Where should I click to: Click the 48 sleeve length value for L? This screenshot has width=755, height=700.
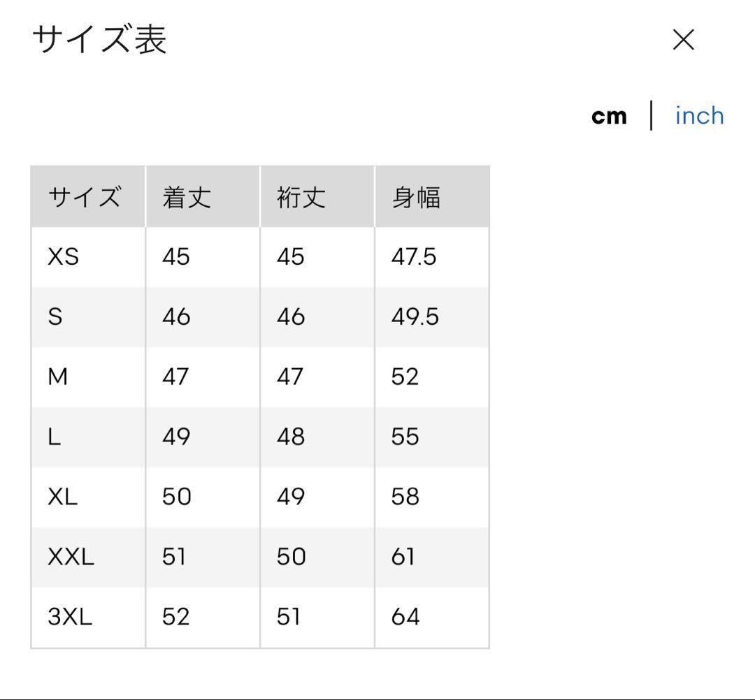(x=290, y=437)
